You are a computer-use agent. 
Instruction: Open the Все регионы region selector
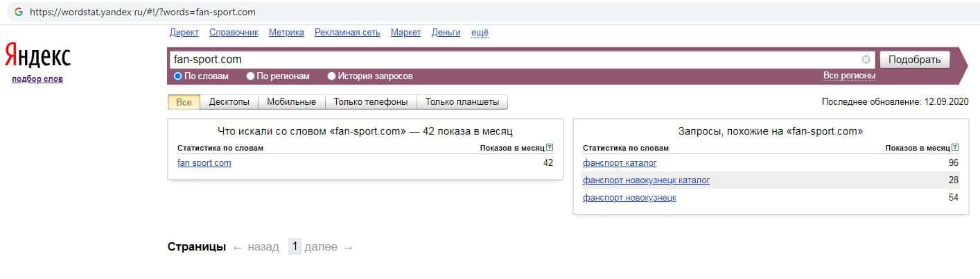point(849,75)
